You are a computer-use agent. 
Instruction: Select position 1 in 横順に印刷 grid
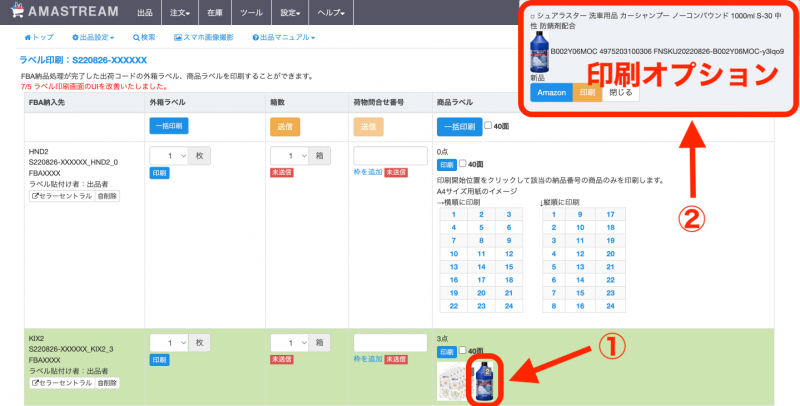coord(454,214)
